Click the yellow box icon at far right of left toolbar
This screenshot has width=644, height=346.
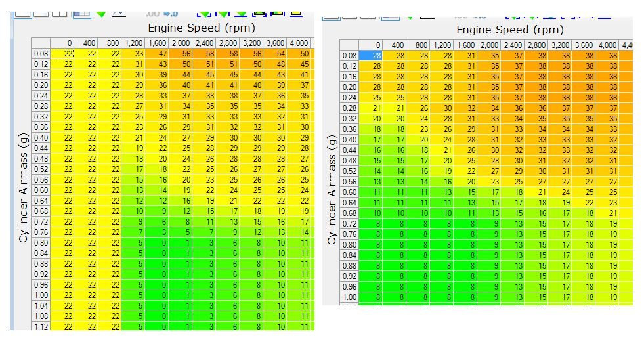click(296, 14)
